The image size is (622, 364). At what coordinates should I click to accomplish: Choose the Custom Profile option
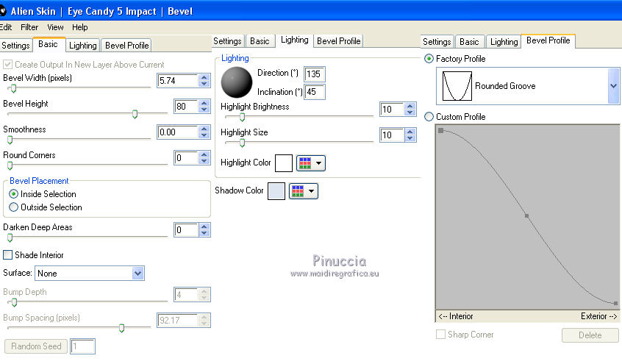(x=429, y=117)
